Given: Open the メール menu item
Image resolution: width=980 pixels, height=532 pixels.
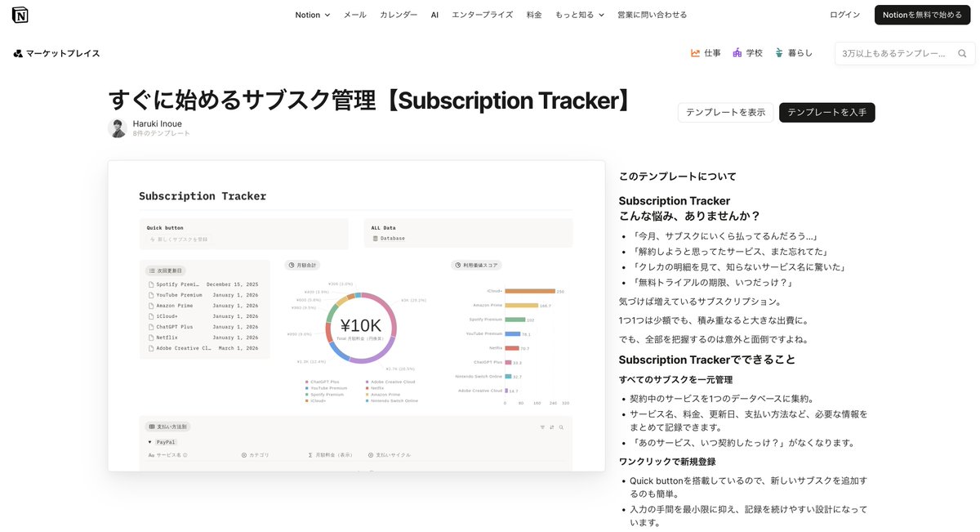Looking at the screenshot, I should pyautogui.click(x=354, y=15).
